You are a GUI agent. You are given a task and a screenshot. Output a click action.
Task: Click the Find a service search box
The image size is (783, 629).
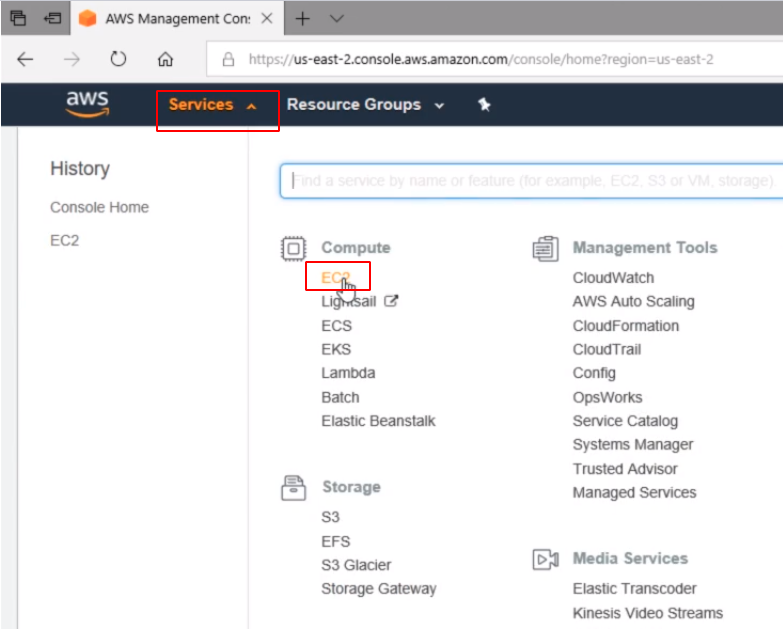coord(530,181)
